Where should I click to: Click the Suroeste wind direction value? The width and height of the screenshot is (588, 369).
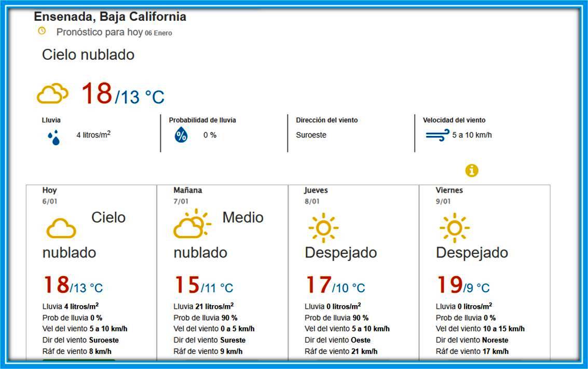click(311, 135)
